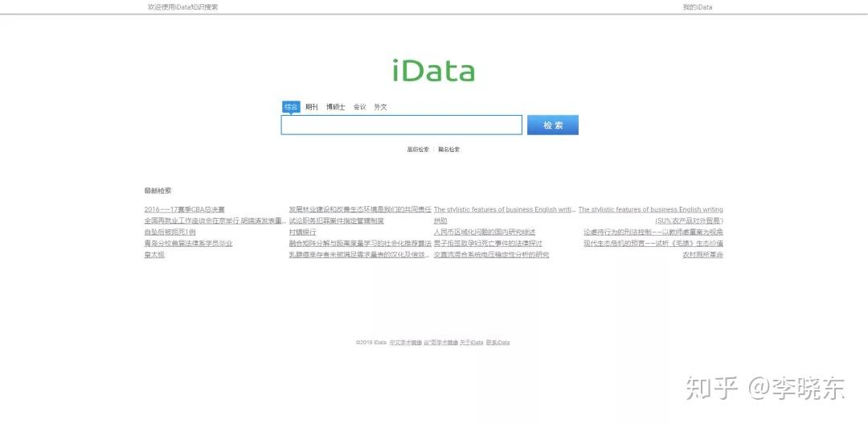Open footer link 中文学术镜像
This screenshot has height=424, width=868.
405,343
